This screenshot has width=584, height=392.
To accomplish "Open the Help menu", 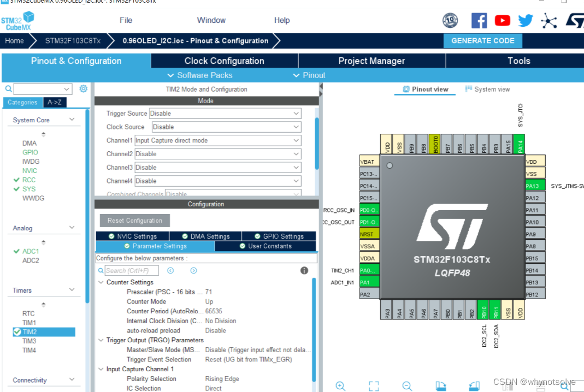I will pos(282,20).
